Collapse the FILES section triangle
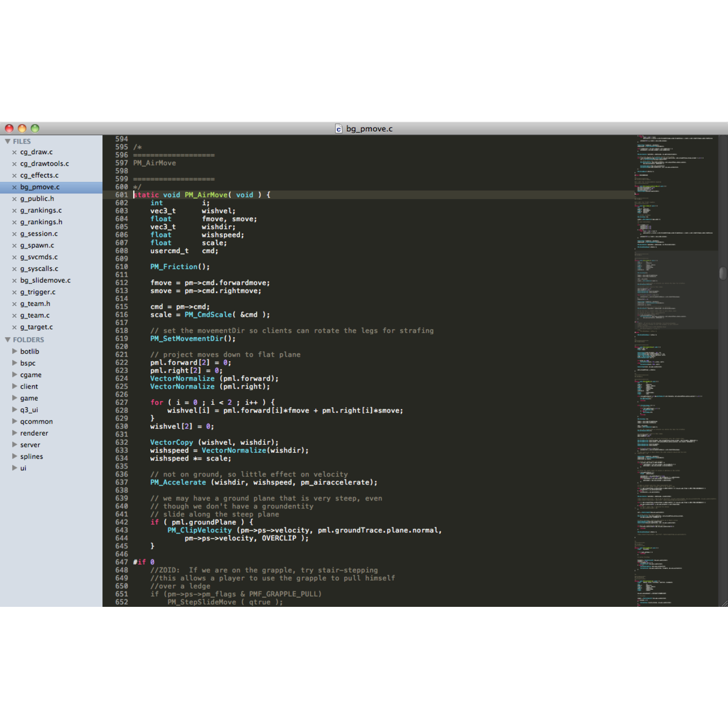The height and width of the screenshot is (728, 728). point(8,142)
